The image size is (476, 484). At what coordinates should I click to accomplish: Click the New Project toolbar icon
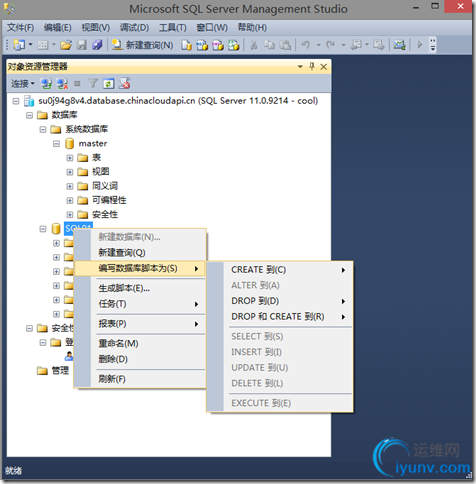19,44
